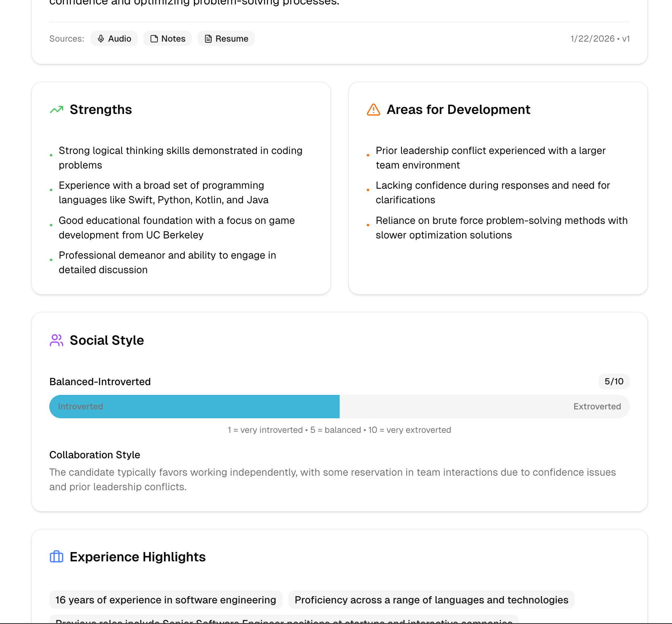Click the blue filled Introverted portion of the bar
Screen dimensions: 672x624
[194, 407]
